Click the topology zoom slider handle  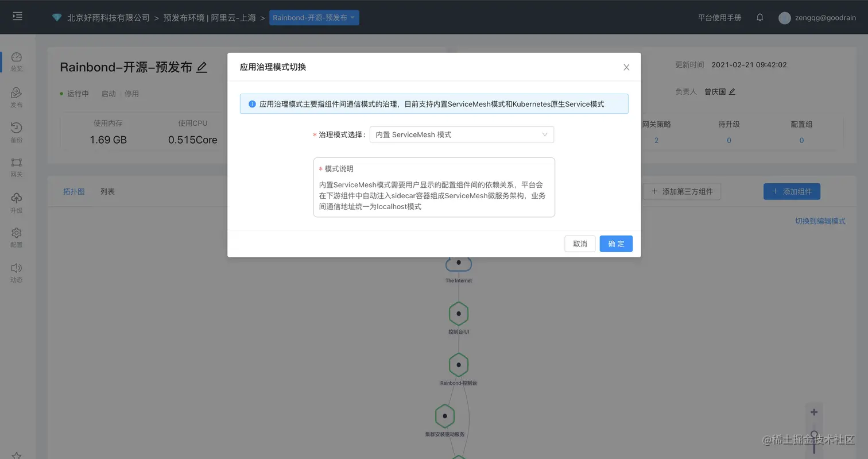[x=813, y=434]
